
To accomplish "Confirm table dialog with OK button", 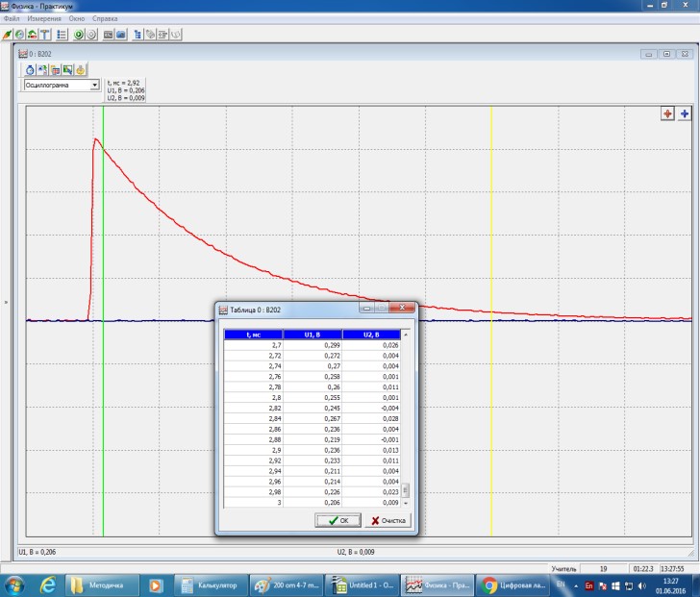I will [x=337, y=520].
